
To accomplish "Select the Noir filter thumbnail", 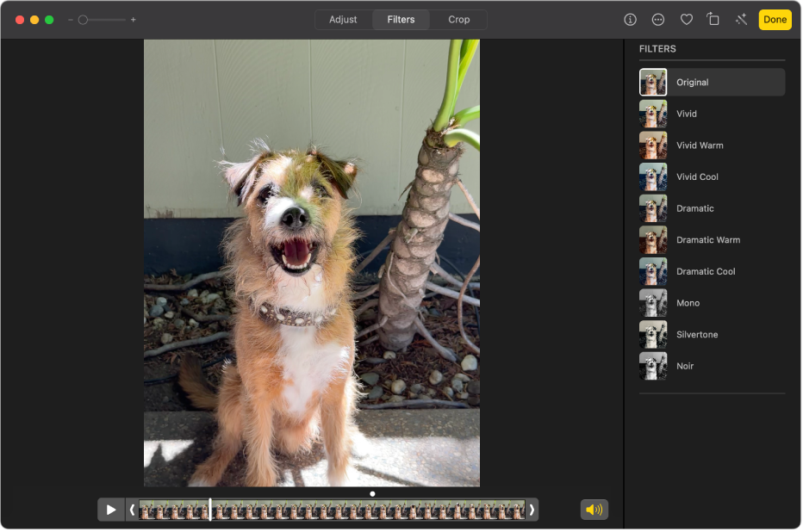I will (x=653, y=366).
